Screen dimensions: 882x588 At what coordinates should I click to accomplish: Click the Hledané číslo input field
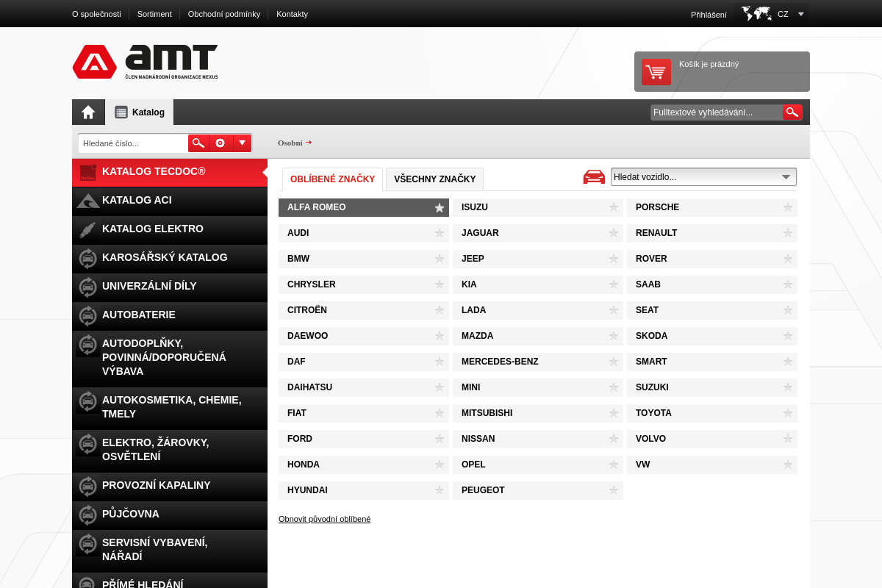click(133, 143)
